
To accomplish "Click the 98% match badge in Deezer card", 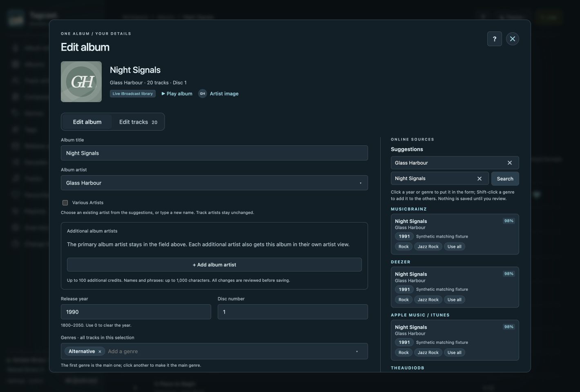I will tap(509, 274).
